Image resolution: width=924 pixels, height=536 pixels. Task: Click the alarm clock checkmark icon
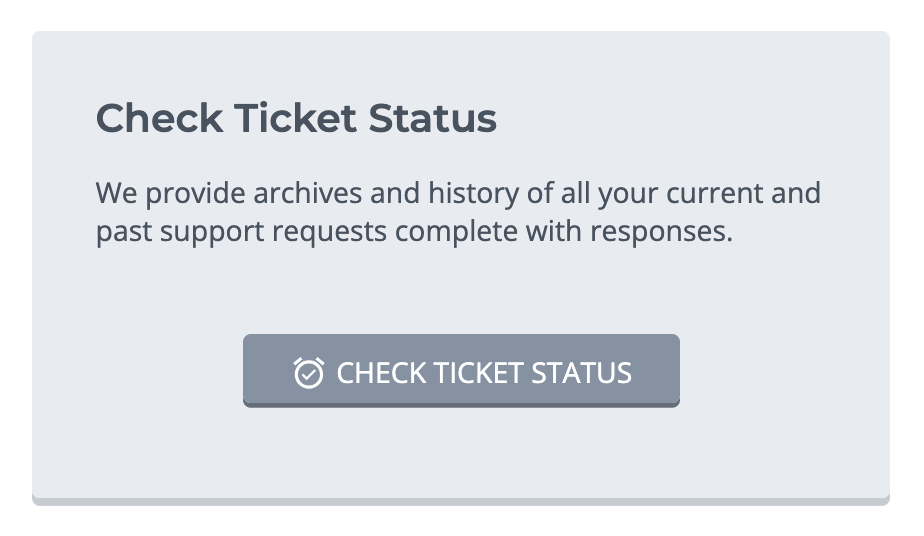(308, 373)
